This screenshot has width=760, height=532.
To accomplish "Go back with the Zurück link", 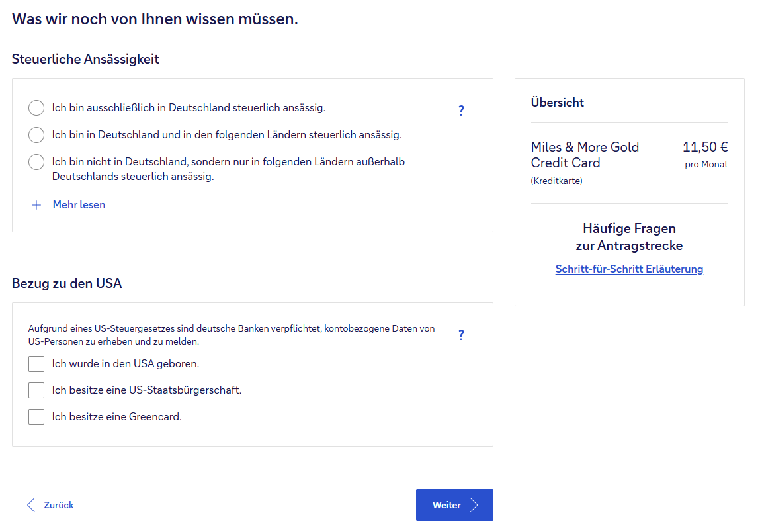I will click(58, 505).
